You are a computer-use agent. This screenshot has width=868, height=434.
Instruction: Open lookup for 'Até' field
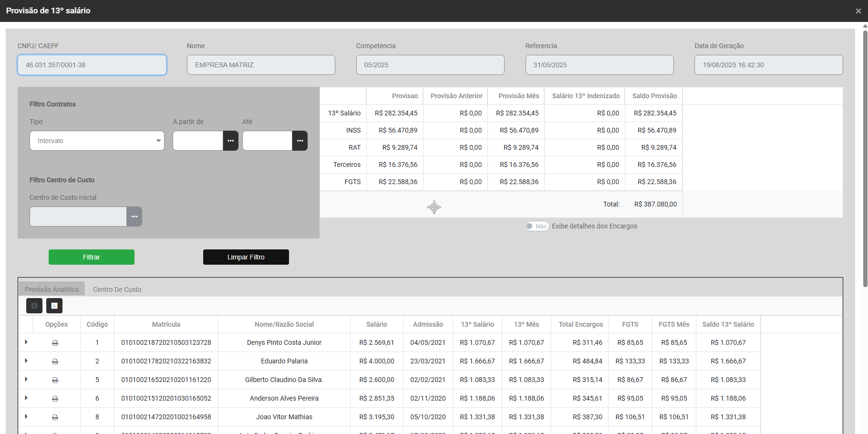(300, 141)
